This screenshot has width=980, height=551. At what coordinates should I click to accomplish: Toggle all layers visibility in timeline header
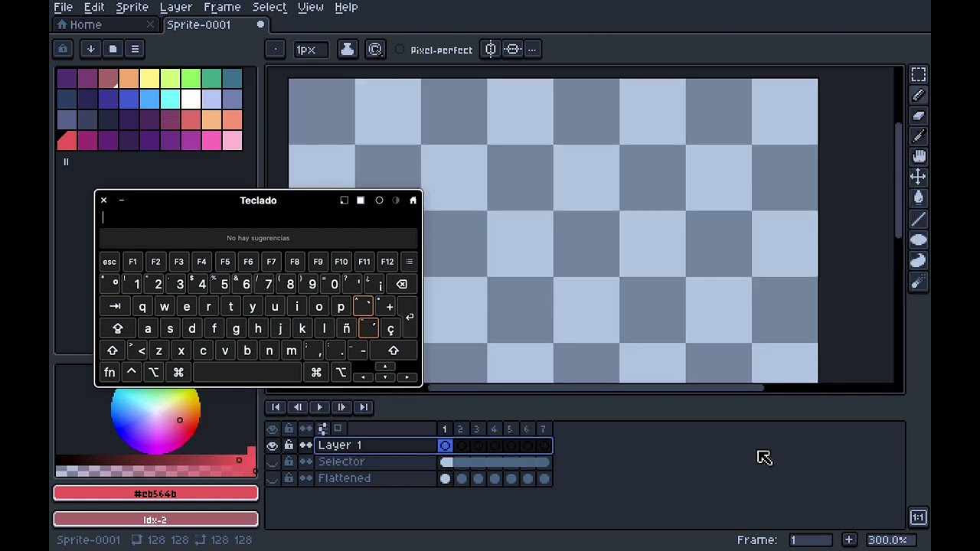click(x=272, y=429)
